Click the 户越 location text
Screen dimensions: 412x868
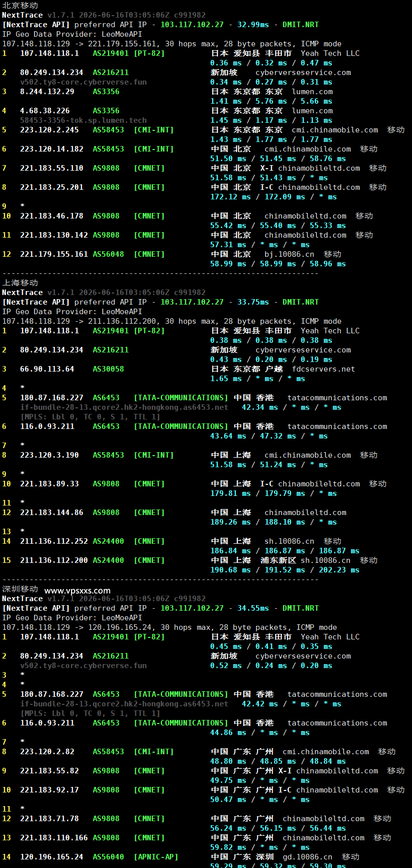click(274, 369)
